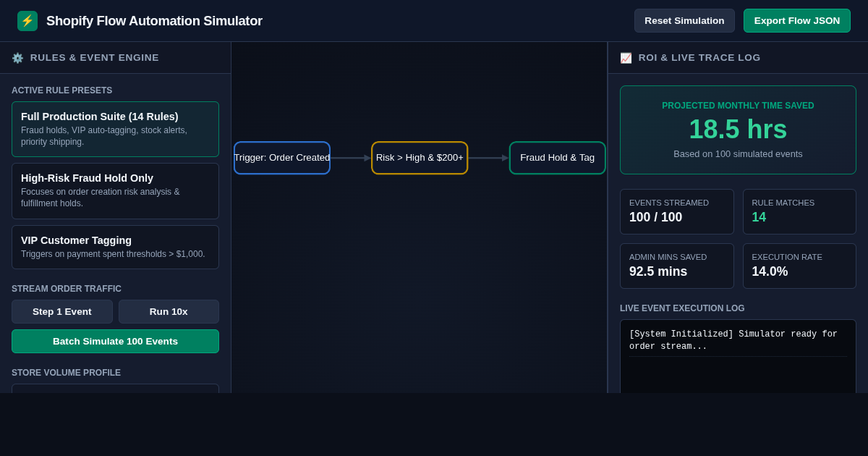Image resolution: width=868 pixels, height=456 pixels.
Task: Click the Active Rule Presets heading
Action: coord(61,90)
